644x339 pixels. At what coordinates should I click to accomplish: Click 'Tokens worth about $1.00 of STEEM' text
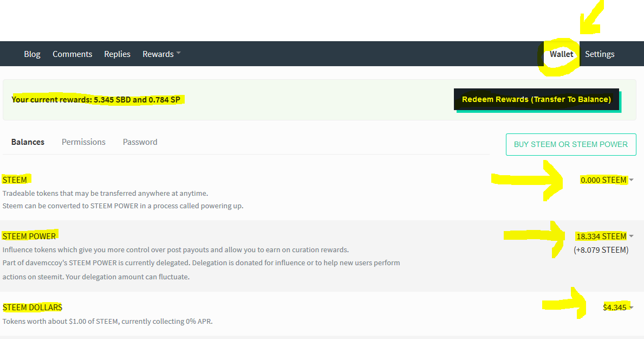108,321
